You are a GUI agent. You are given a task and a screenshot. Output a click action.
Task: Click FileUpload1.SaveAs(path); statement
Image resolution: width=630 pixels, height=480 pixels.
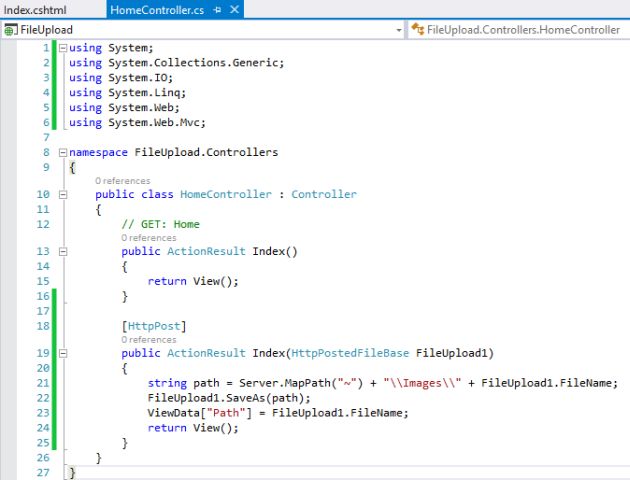click(x=229, y=398)
